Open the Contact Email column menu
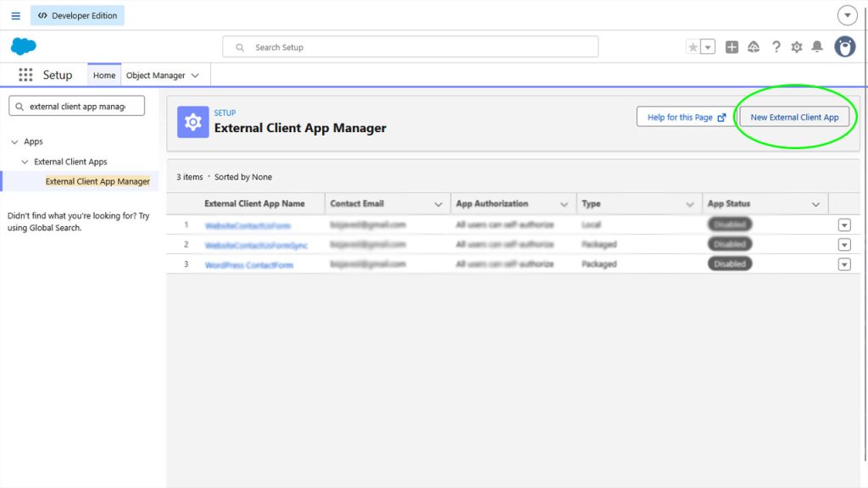The height and width of the screenshot is (488, 868). click(x=438, y=204)
